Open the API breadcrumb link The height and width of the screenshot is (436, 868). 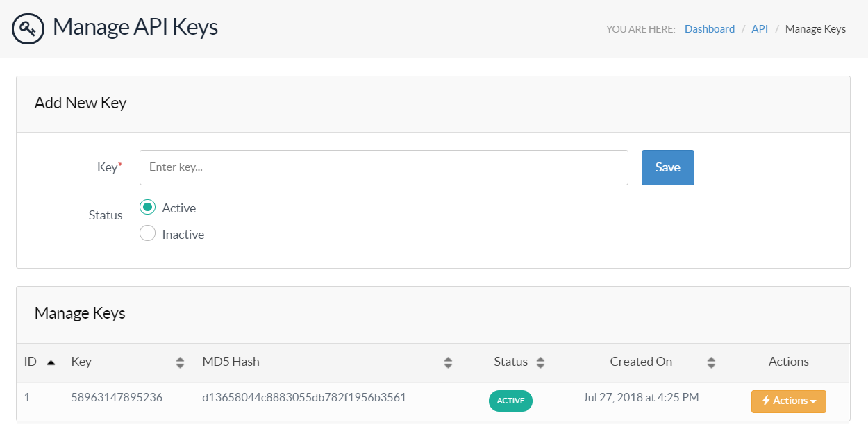(760, 29)
